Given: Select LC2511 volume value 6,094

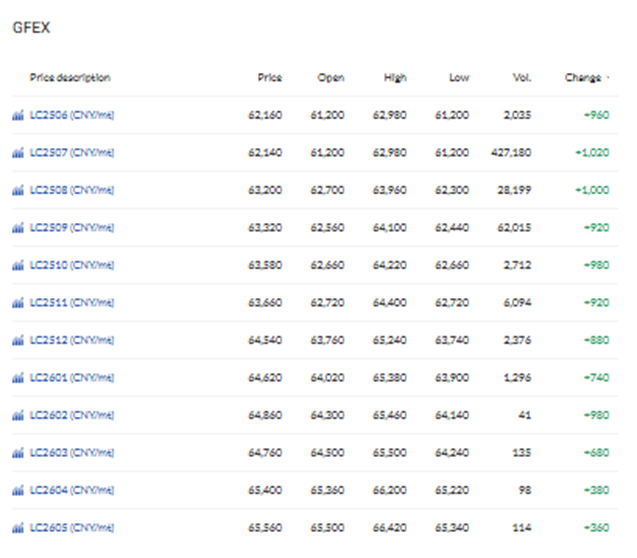Looking at the screenshot, I should coord(518,302).
